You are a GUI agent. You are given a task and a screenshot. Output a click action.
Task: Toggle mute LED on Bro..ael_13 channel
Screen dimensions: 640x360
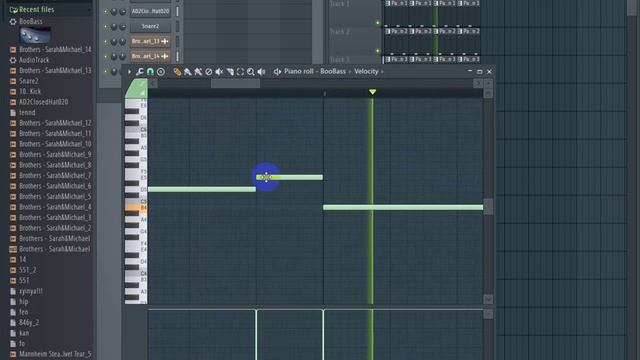pos(106,42)
